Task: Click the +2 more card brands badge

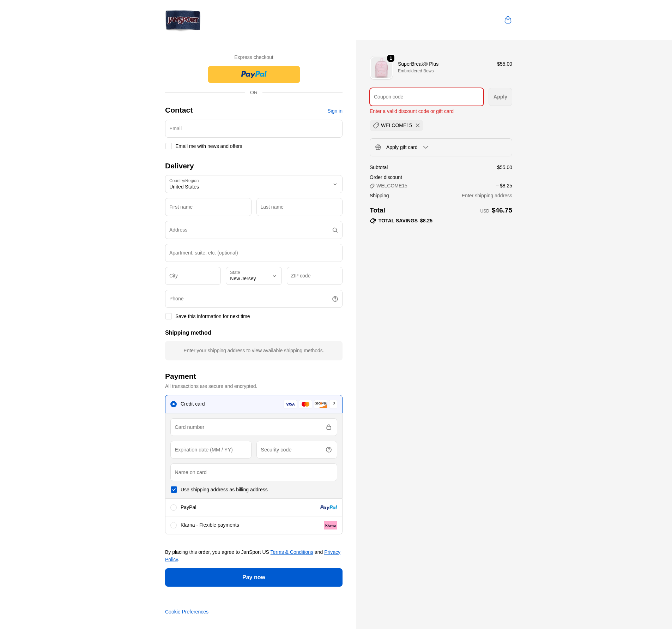Action: tap(333, 404)
